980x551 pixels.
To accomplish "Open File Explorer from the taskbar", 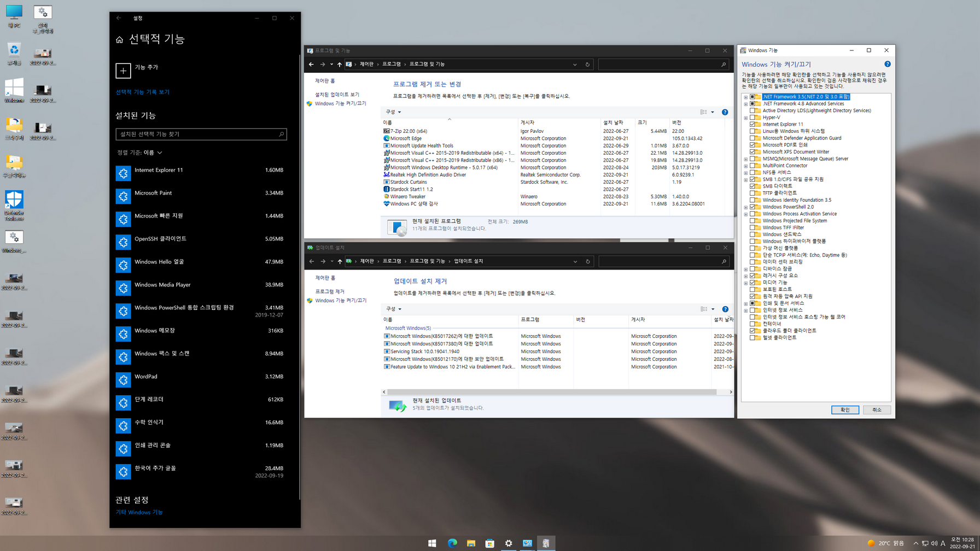I will 471,543.
